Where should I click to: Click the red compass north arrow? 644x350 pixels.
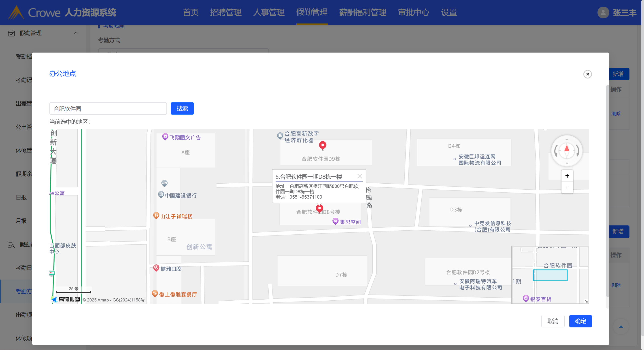(567, 148)
